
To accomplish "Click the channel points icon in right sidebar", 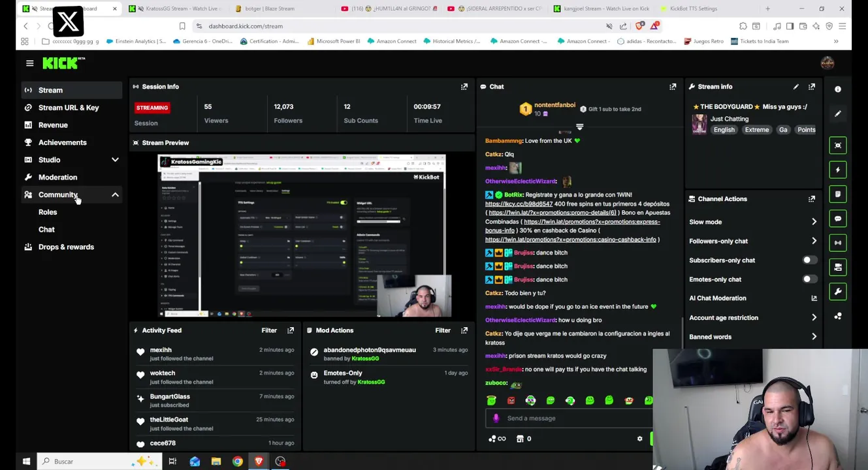I will pyautogui.click(x=838, y=316).
